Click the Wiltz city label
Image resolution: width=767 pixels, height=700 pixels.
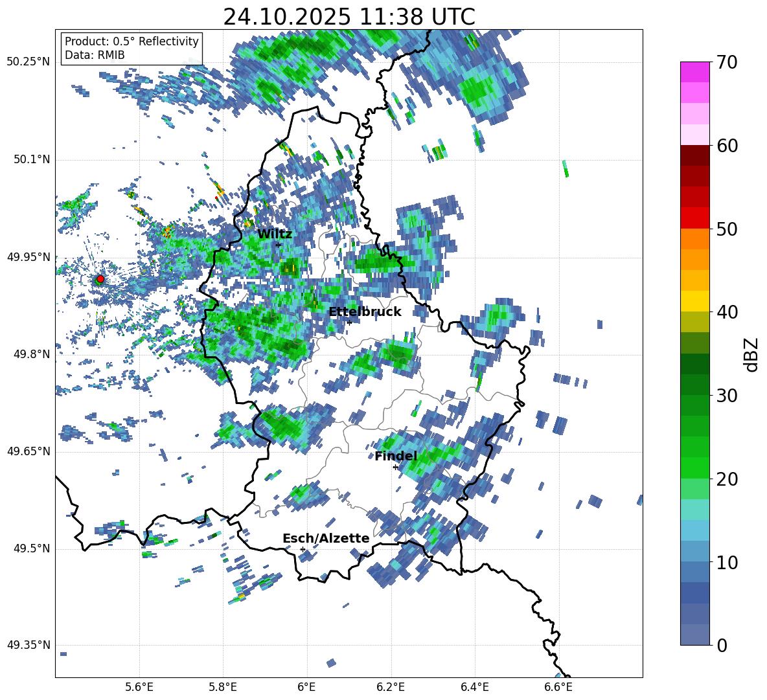click(275, 234)
